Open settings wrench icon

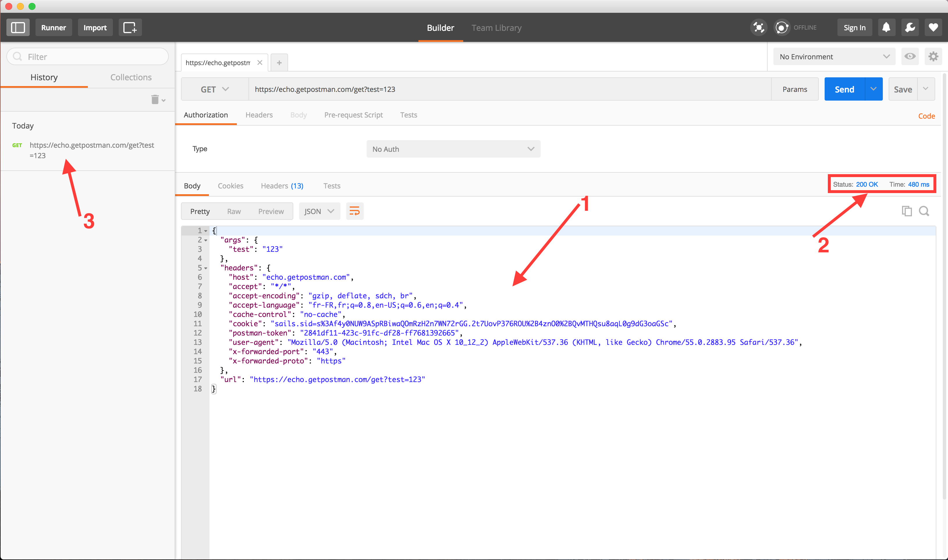point(910,28)
